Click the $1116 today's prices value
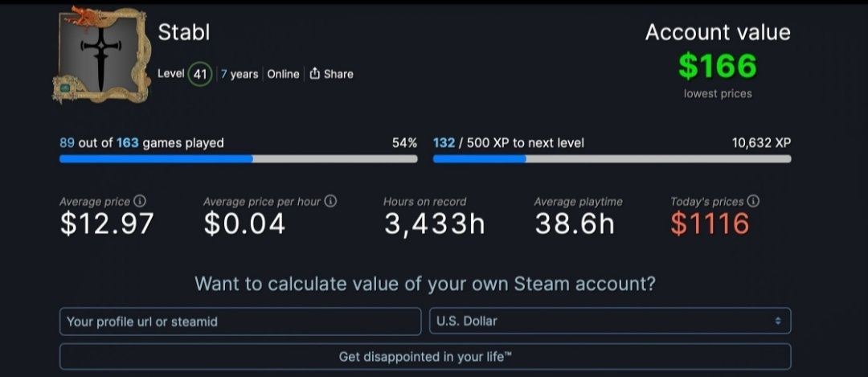Viewport: 868px width, 377px height. [x=710, y=223]
